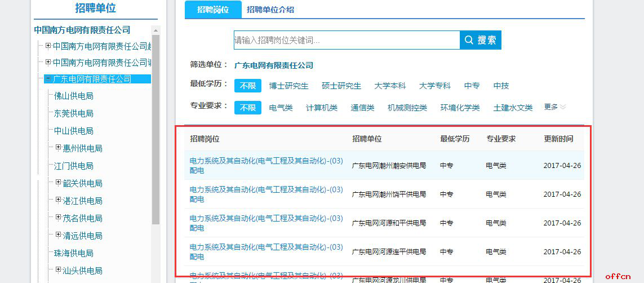Expand the 茂名供电局 plus icon
644x283 pixels.
point(58,218)
